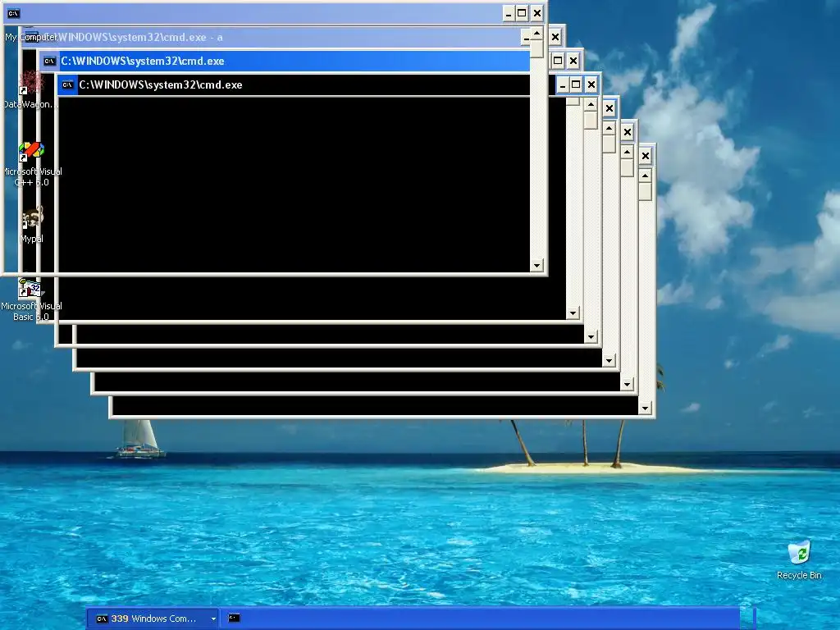840x630 pixels.
Task: Select the Microsoft Visual Basic 6.0 desktop icon
Action: pyautogui.click(x=30, y=299)
